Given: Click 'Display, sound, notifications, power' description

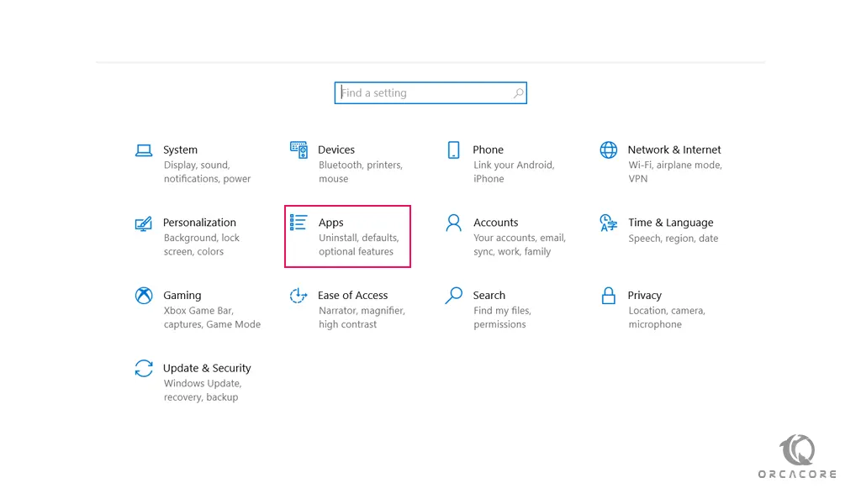Looking at the screenshot, I should click(x=207, y=172).
